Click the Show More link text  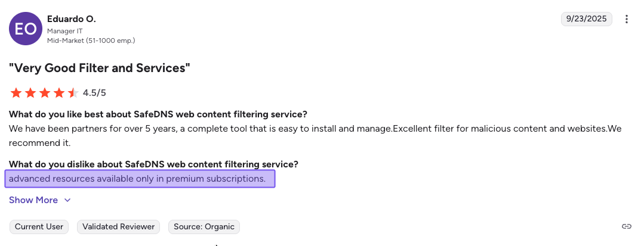[33, 200]
